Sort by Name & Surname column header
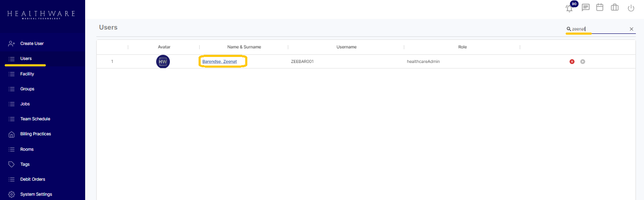Image resolution: width=644 pixels, height=200 pixels. (244, 47)
